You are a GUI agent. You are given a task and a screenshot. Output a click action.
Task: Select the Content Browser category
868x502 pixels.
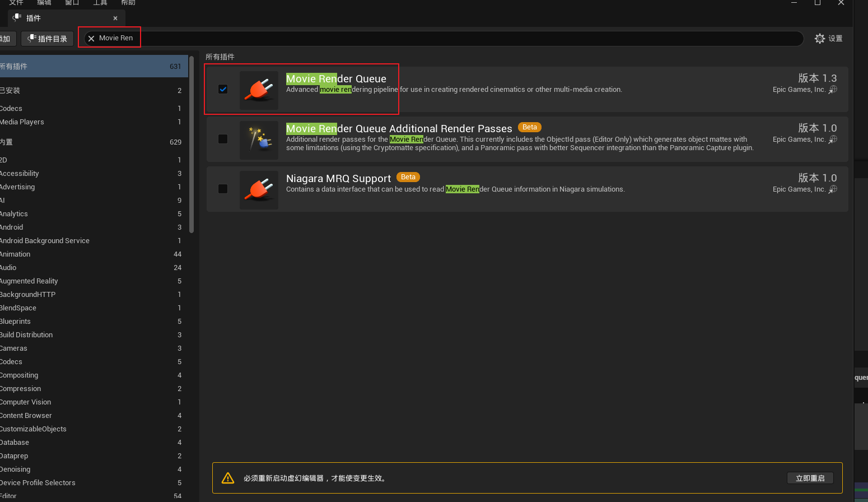pyautogui.click(x=94, y=416)
